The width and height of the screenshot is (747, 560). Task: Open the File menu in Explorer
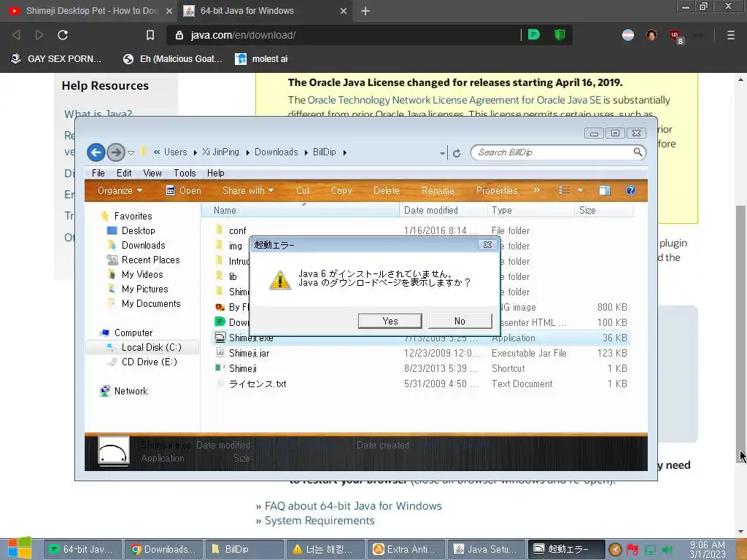click(x=98, y=173)
